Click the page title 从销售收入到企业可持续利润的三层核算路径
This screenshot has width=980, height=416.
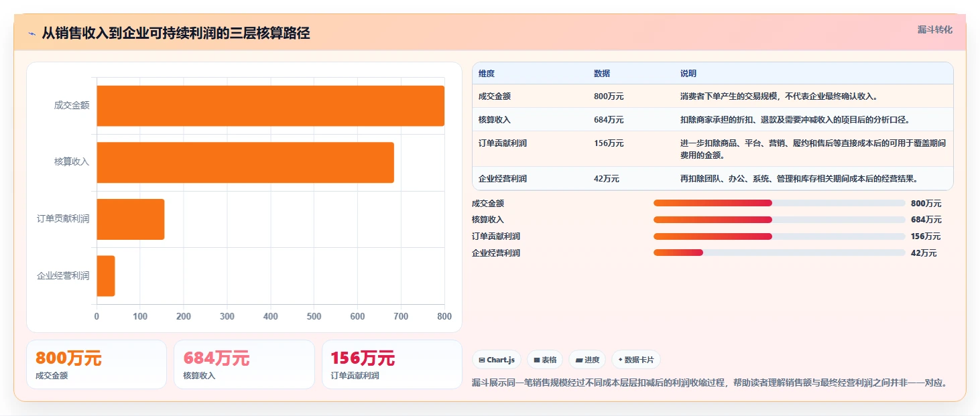(x=176, y=33)
